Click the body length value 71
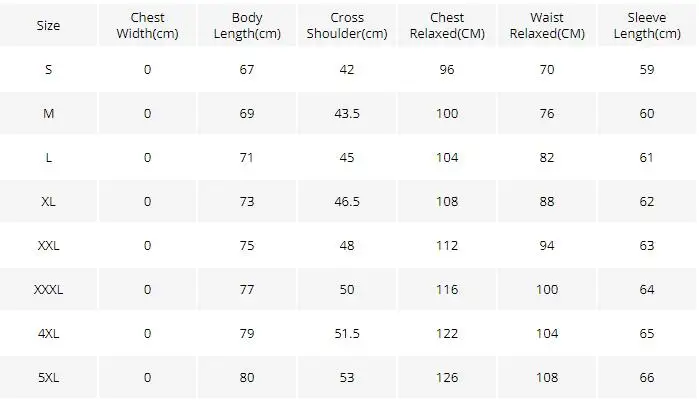Image resolution: width=699 pixels, height=405 pixels. [x=247, y=157]
